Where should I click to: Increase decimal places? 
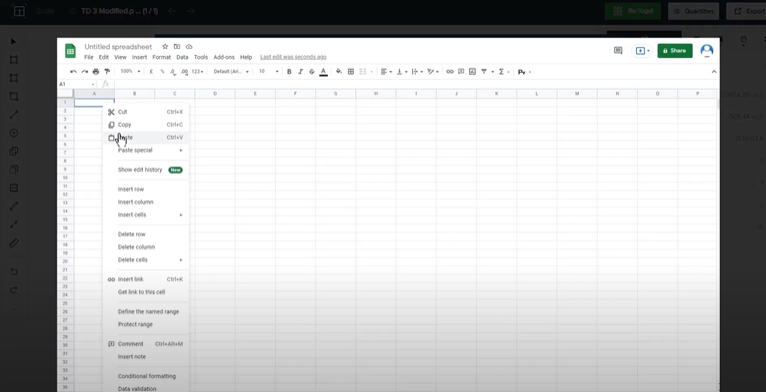pyautogui.click(x=184, y=71)
